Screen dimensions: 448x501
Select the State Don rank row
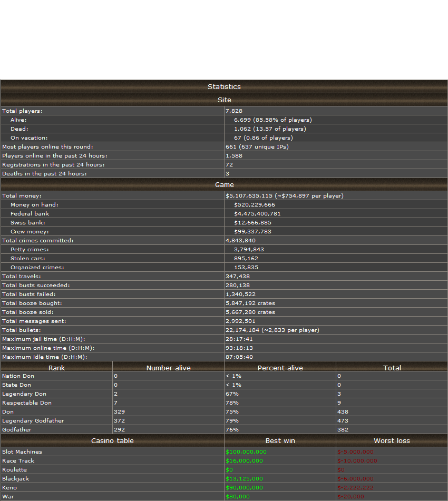coord(224,385)
